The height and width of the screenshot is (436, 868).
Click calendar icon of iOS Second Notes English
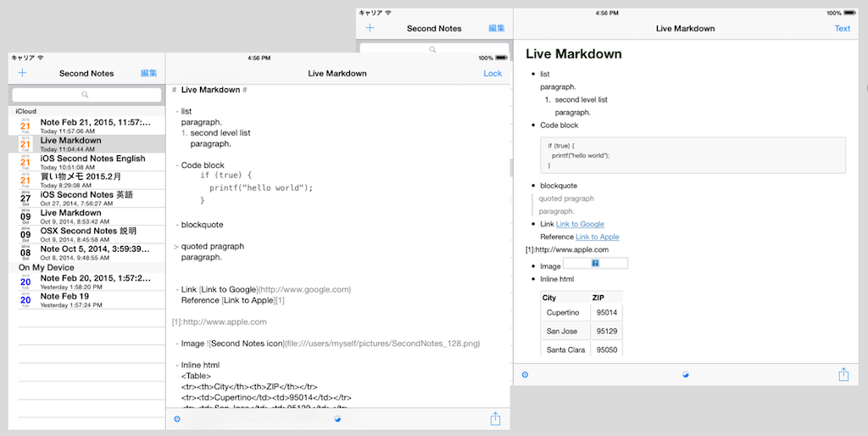click(x=25, y=162)
